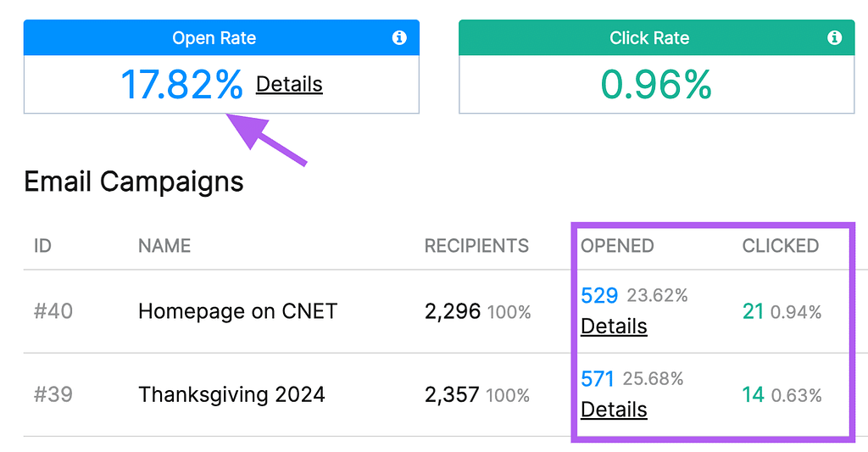
Task: Click the Click Rate info icon
Action: (x=834, y=37)
